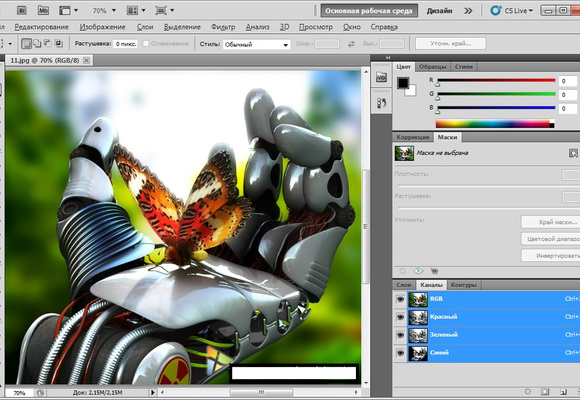Launch Adobe Bridge from the top bar
This screenshot has width=580, height=400.
point(22,10)
